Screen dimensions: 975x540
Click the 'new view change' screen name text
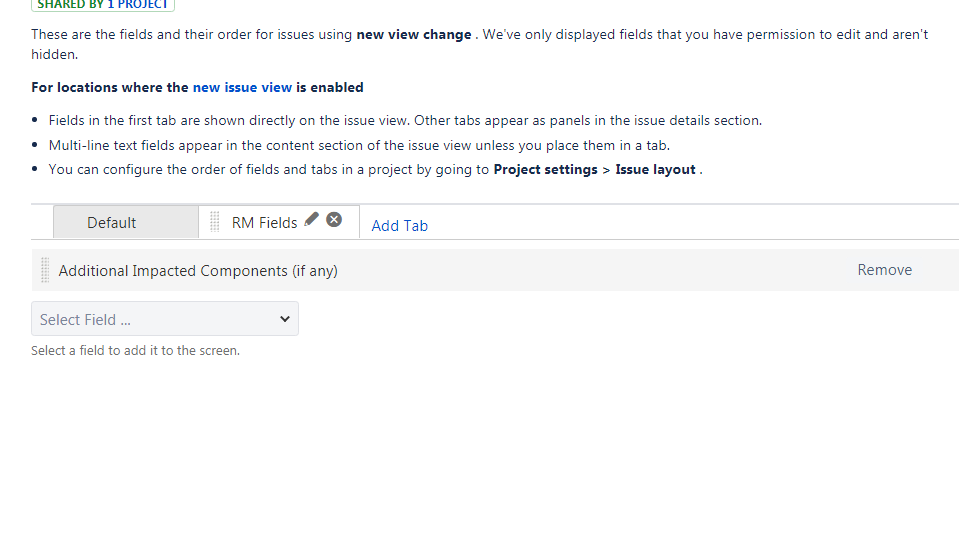(x=414, y=35)
